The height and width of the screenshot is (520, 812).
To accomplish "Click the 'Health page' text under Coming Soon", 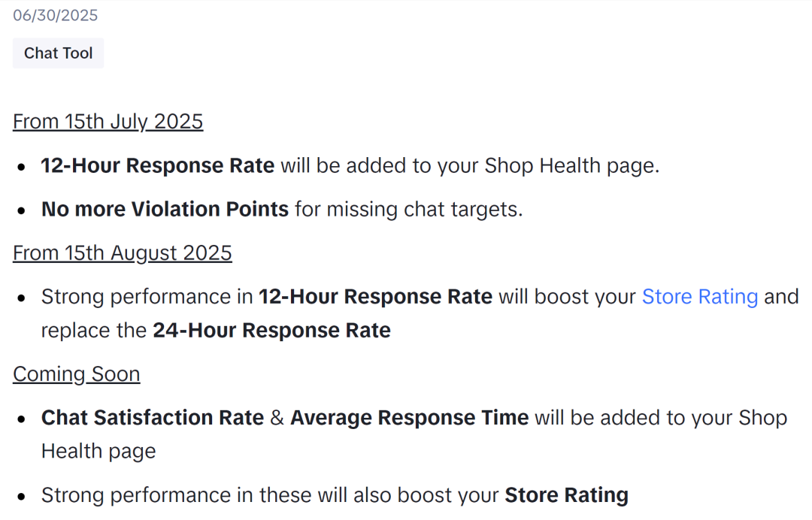I will click(x=98, y=451).
